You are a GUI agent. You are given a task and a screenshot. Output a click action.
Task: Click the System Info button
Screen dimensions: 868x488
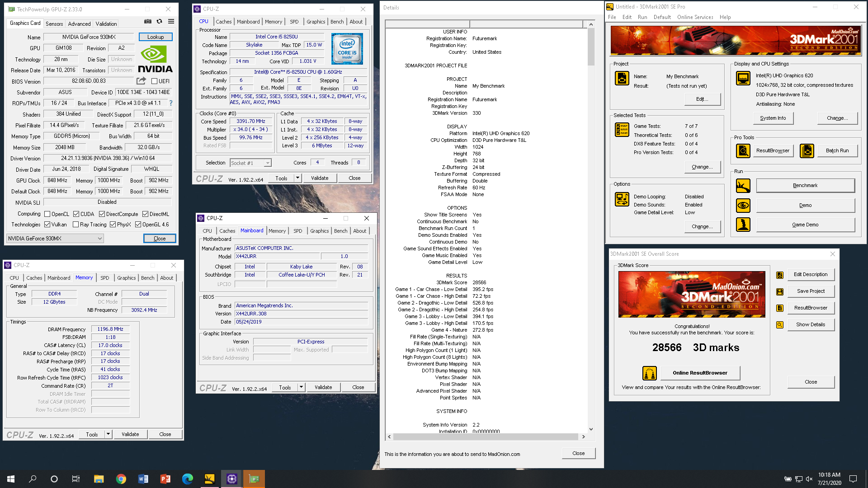[x=773, y=118]
